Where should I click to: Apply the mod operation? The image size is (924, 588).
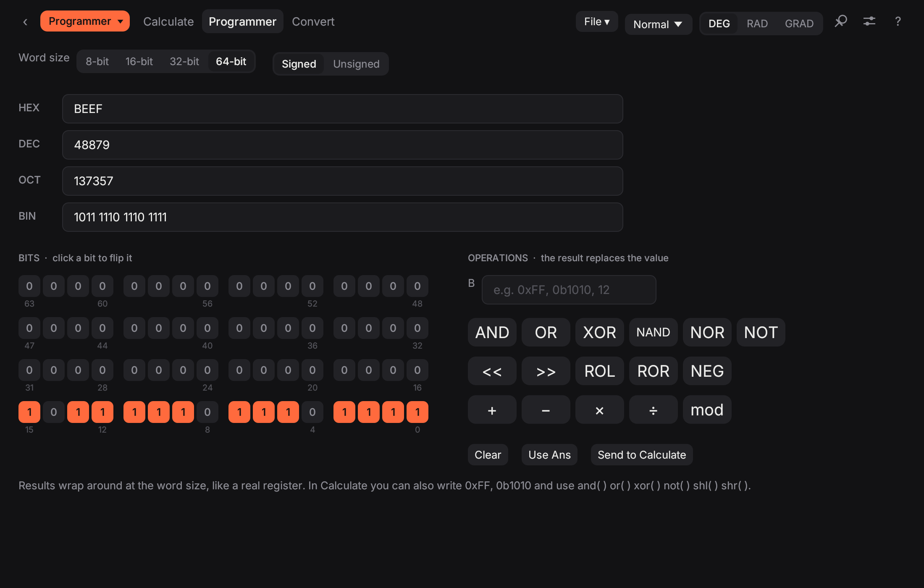pyautogui.click(x=707, y=410)
